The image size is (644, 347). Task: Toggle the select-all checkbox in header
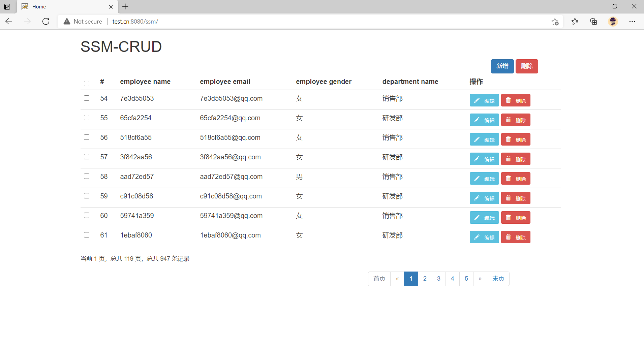pyautogui.click(x=87, y=84)
